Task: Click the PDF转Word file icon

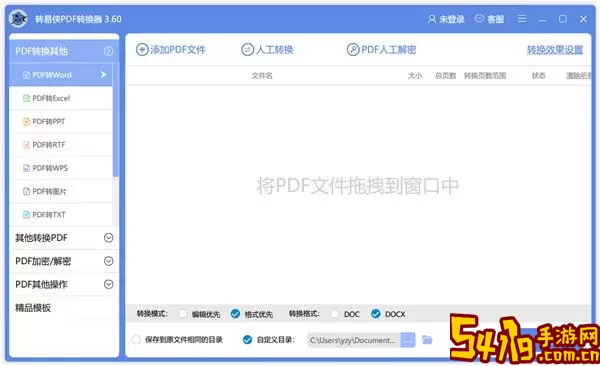Action: click(26, 75)
